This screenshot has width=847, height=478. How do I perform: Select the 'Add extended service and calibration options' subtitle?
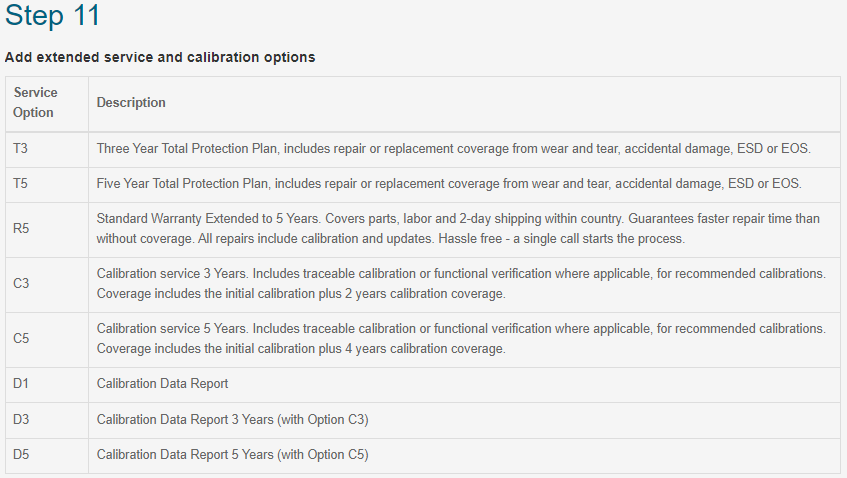(x=160, y=57)
